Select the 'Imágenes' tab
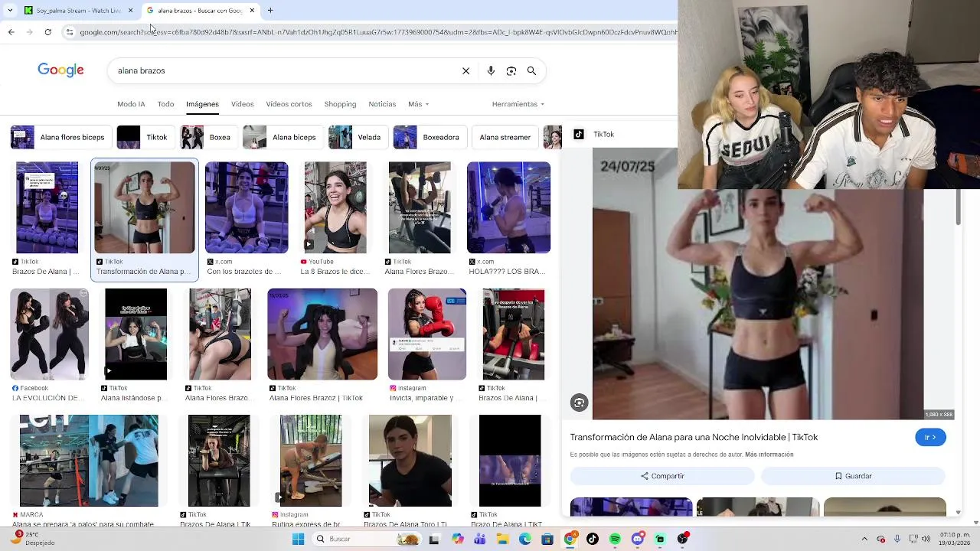The height and width of the screenshot is (551, 980). coord(202,104)
